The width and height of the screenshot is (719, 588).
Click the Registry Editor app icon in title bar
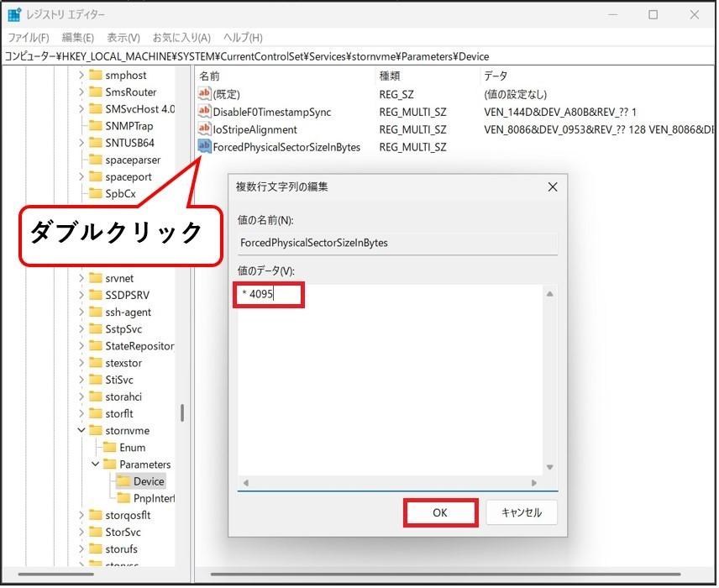click(14, 14)
